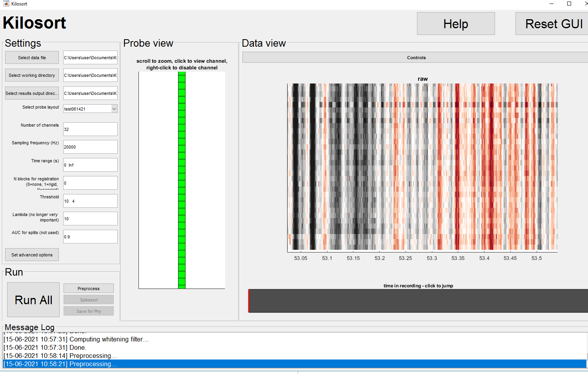Click the Kilosort application icon in the title bar
The height and width of the screenshot is (374, 588).
[7, 4]
